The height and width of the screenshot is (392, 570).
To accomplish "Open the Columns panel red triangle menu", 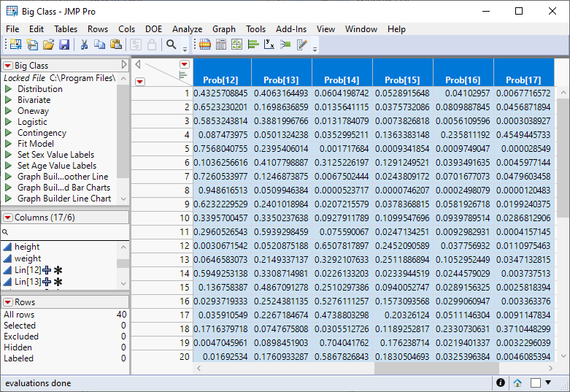I will 8,218.
